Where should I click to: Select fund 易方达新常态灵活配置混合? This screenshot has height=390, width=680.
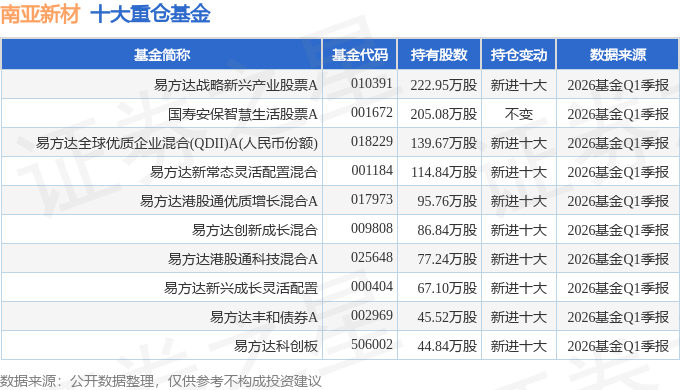click(234, 172)
